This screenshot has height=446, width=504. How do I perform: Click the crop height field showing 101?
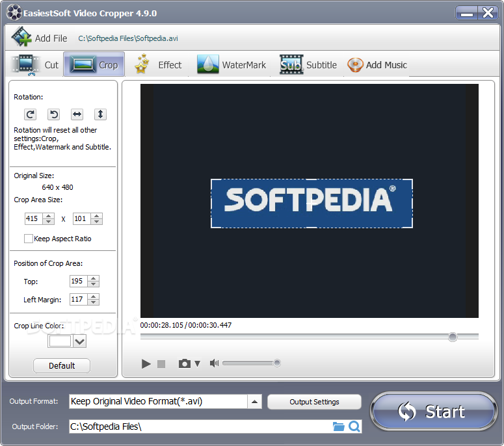coord(82,218)
